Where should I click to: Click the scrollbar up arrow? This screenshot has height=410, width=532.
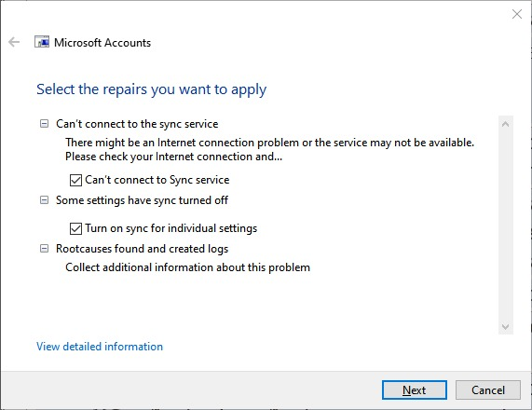tap(505, 124)
